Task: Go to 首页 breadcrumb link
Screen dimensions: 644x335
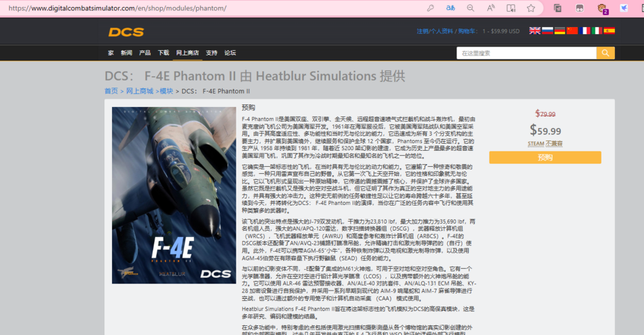Action: pyautogui.click(x=111, y=91)
